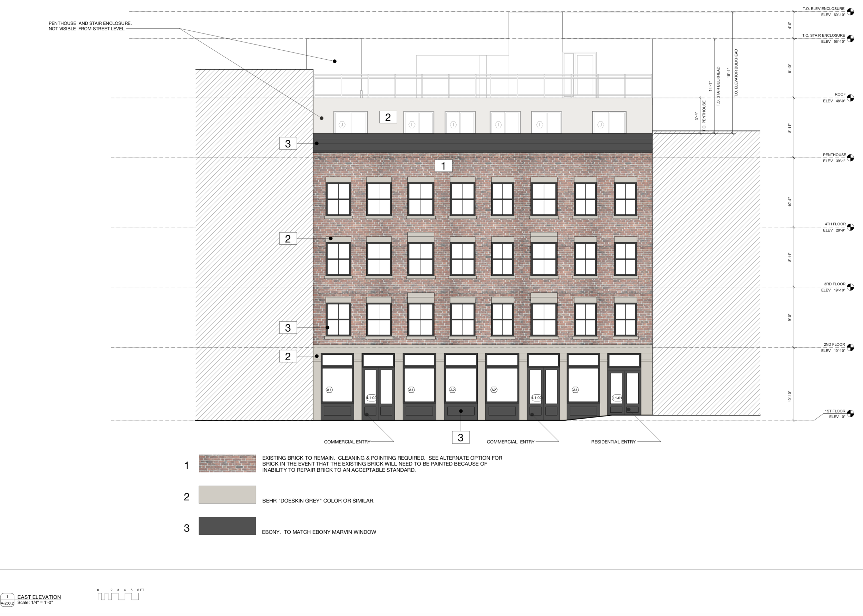The height and width of the screenshot is (616, 863).
Task: Select material tag 1 on brick facade
Action: click(x=443, y=166)
